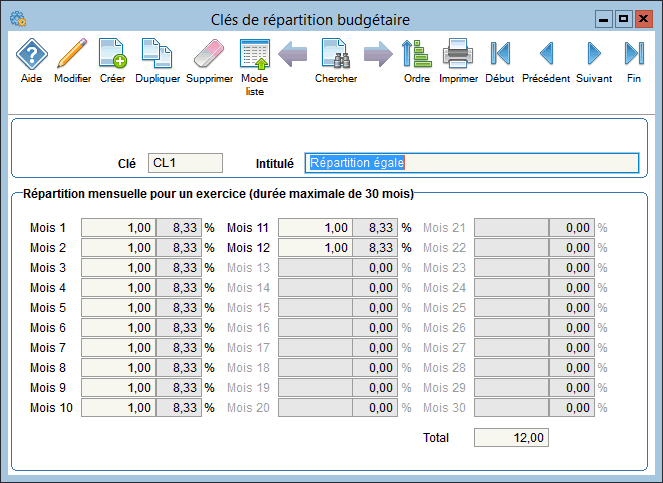663x483 pixels.
Task: Click Mois 7 value field
Action: point(118,348)
